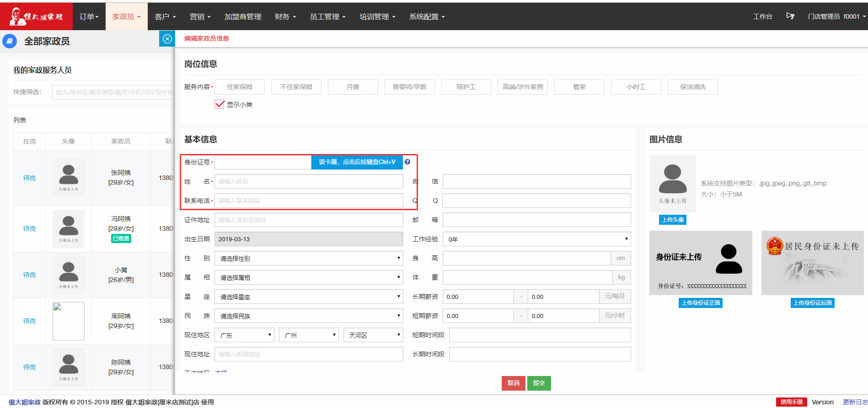Open the 门店管理员 f0001 user menu
The image size is (868, 408).
(x=837, y=16)
